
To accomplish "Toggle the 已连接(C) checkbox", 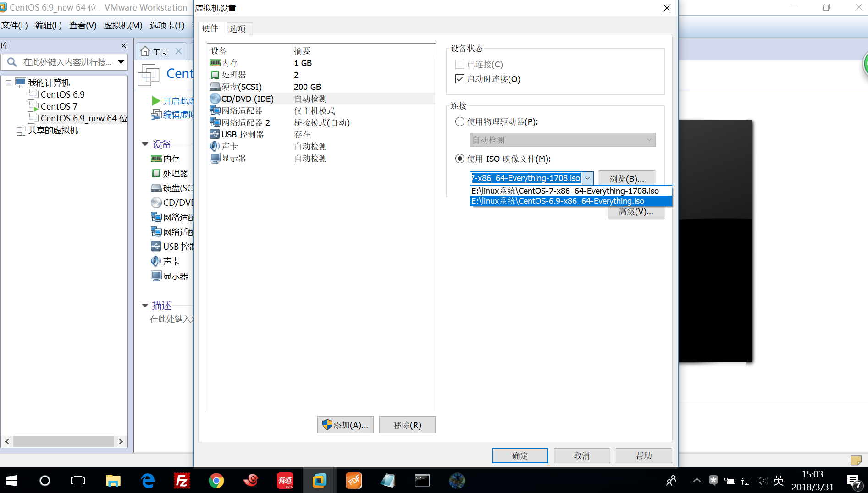I will tap(460, 64).
